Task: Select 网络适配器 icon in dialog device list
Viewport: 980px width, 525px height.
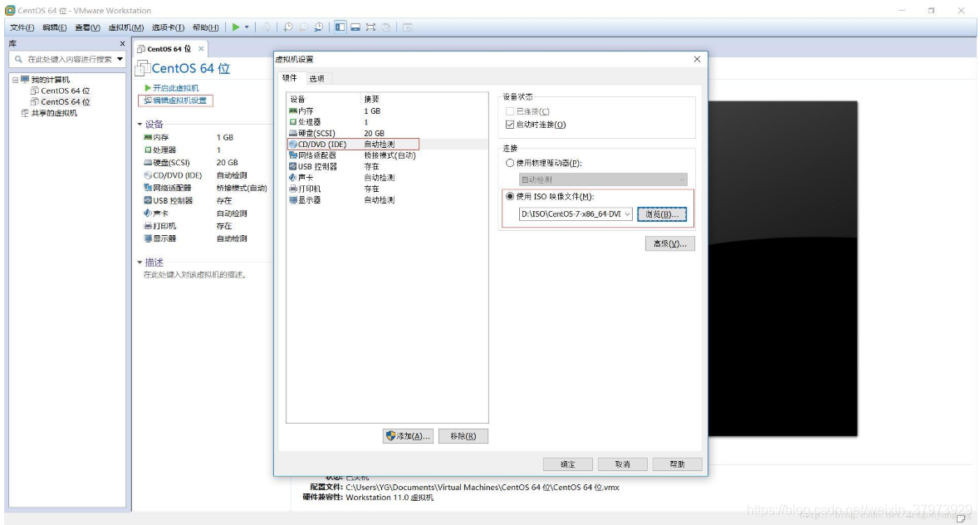Action: 292,155
